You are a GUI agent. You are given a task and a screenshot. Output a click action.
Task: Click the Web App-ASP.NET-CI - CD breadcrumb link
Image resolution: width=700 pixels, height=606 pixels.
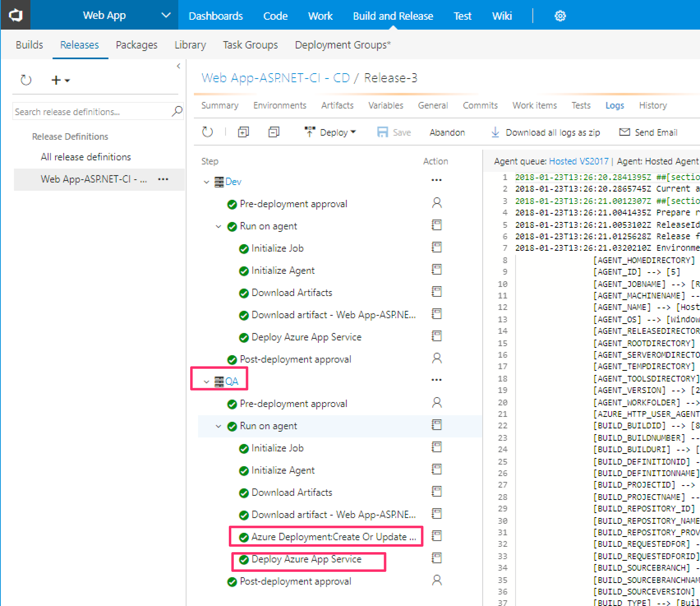pos(276,78)
